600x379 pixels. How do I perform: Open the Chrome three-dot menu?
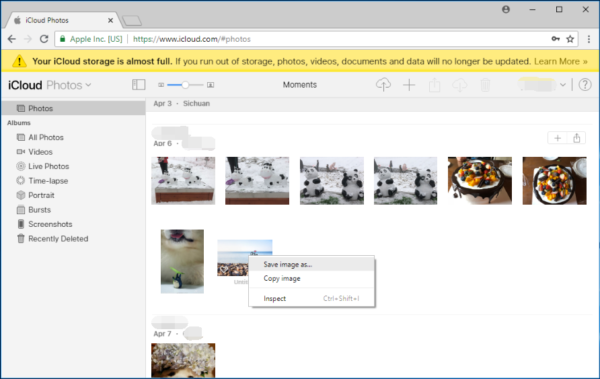(589, 39)
